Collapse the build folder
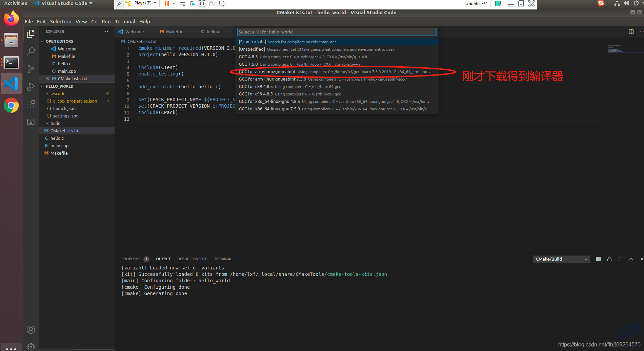Image resolution: width=644 pixels, height=351 pixels. (55, 124)
